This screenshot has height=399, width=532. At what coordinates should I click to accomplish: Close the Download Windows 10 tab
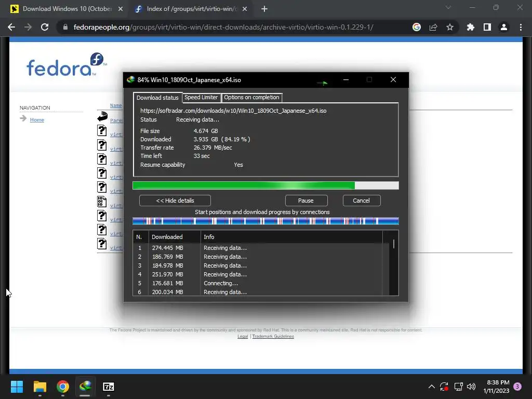(121, 9)
